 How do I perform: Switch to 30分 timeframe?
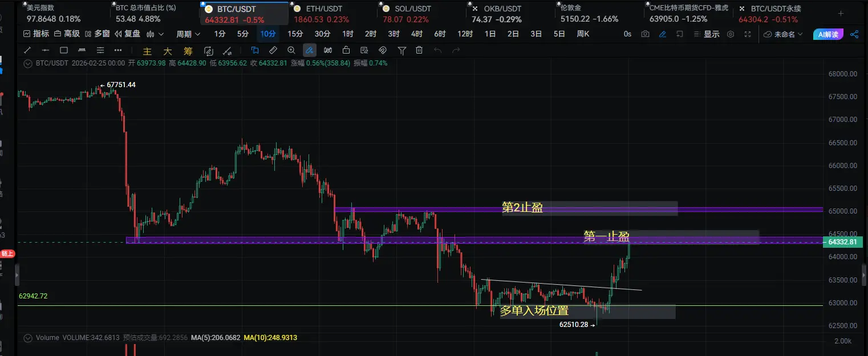coord(323,34)
